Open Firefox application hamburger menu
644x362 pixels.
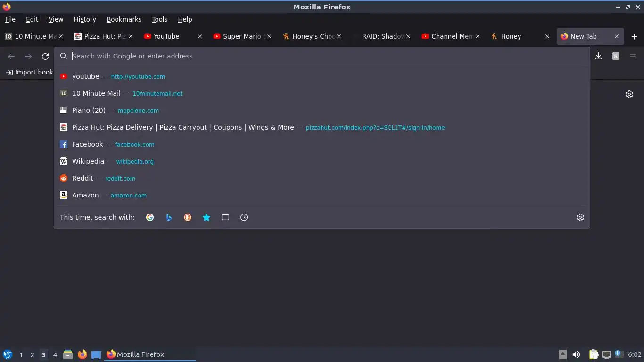point(633,56)
